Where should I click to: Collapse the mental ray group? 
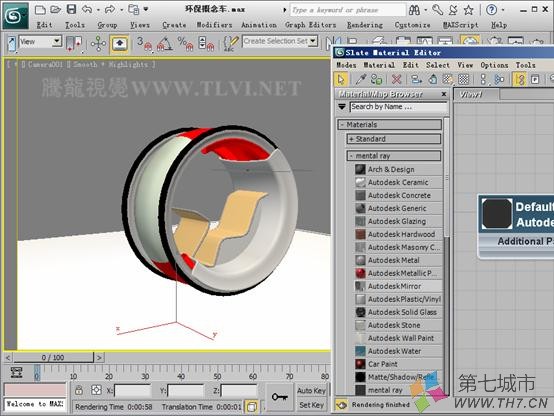(394, 156)
